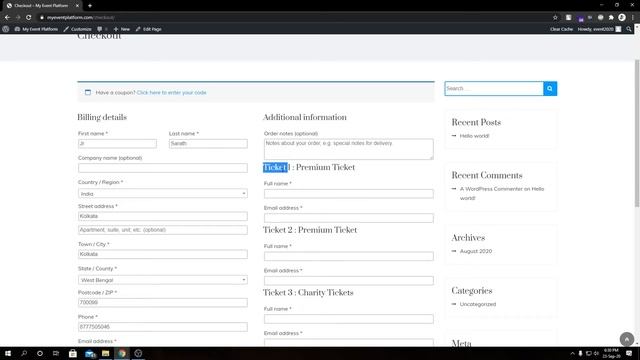640x360 pixels.
Task: Fill Ticket 3 Full name field
Action: click(349, 319)
